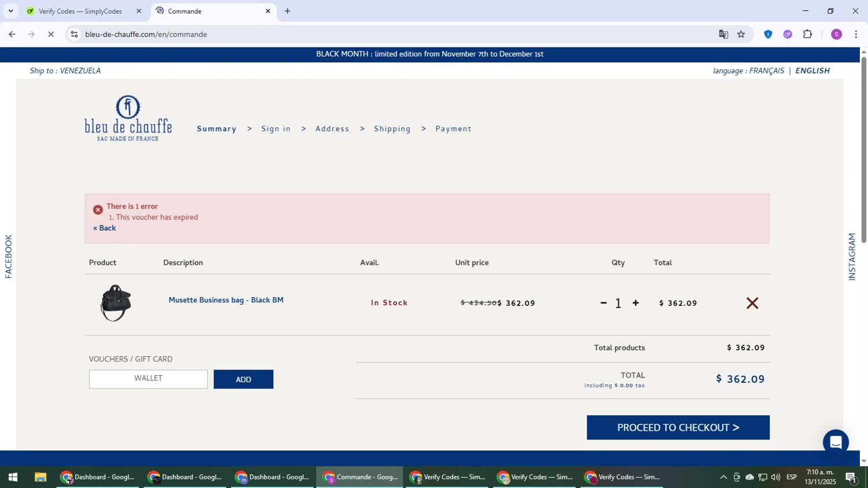
Task: Open the Chrome profile avatar
Action: 836,34
